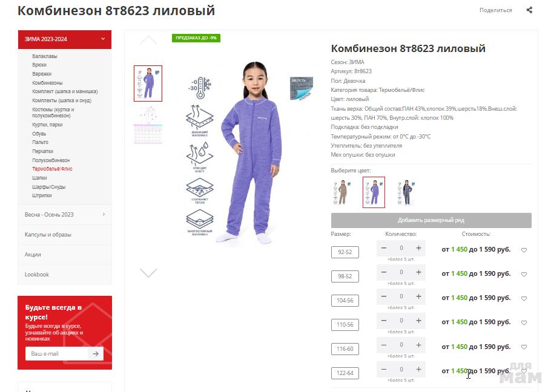The image size is (551, 392).
Task: Decrease quantity for size 110-56
Action: (x=384, y=321)
